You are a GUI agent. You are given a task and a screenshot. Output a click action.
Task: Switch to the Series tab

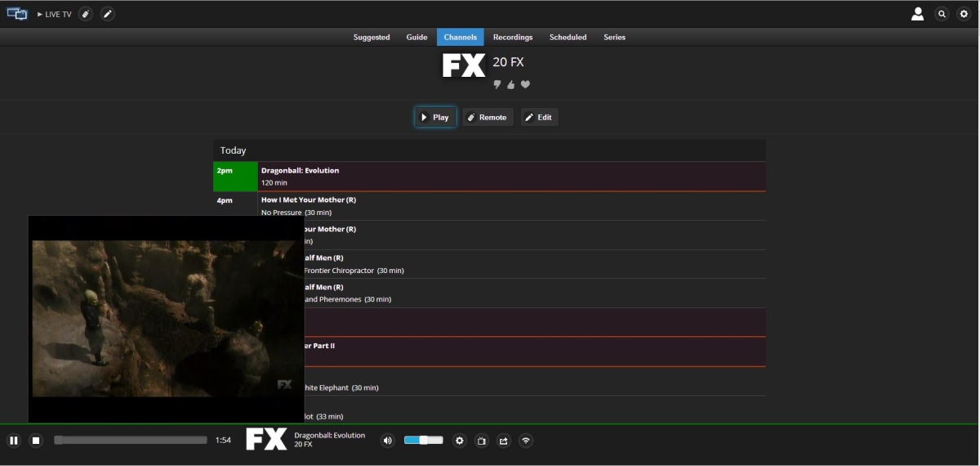tap(614, 38)
